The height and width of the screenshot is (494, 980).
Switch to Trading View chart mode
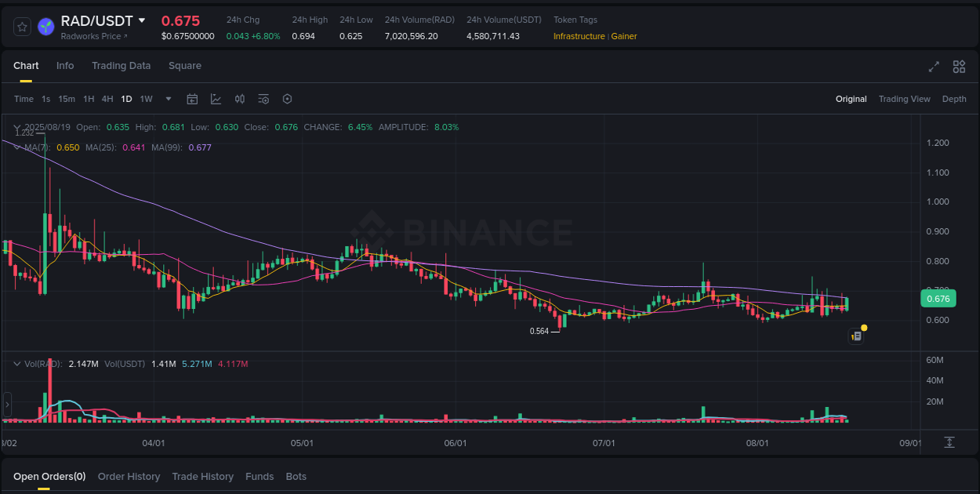[904, 99]
